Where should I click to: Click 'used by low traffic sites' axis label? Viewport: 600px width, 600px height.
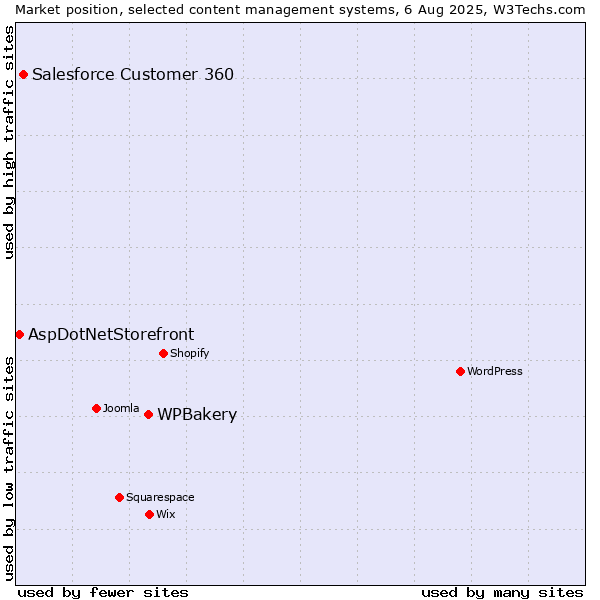click(x=8, y=469)
